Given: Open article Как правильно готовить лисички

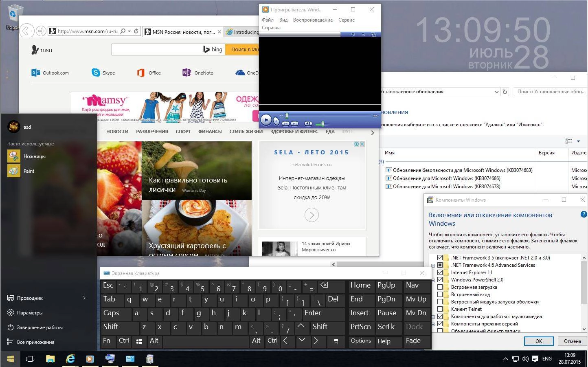Looking at the screenshot, I should click(x=188, y=185).
